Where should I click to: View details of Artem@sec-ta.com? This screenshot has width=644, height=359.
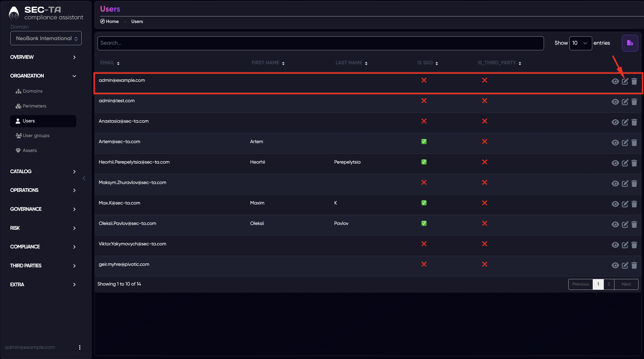615,143
